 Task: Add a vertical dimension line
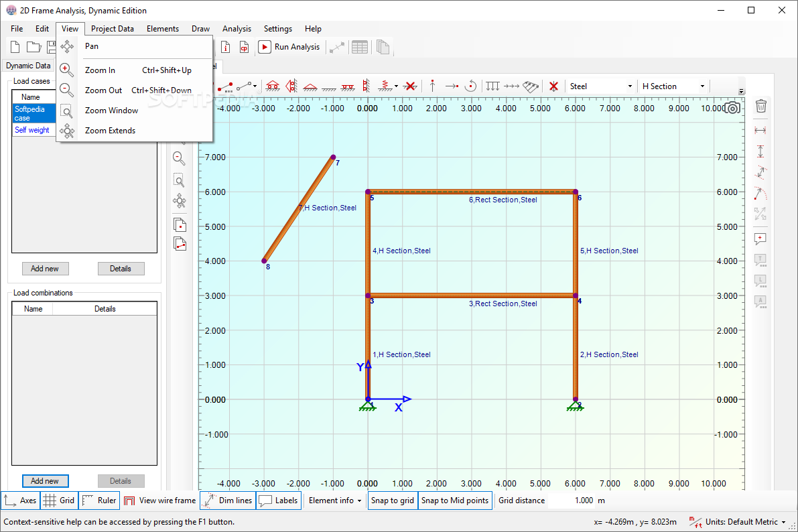760,151
